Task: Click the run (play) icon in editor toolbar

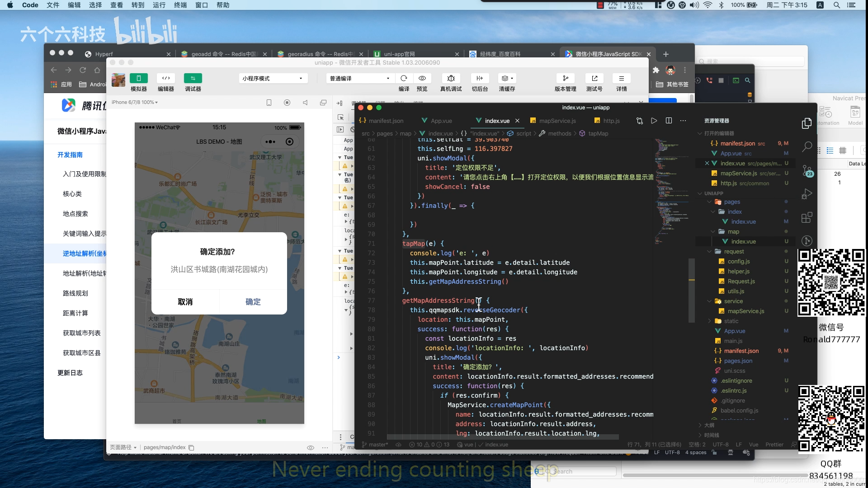Action: point(654,121)
